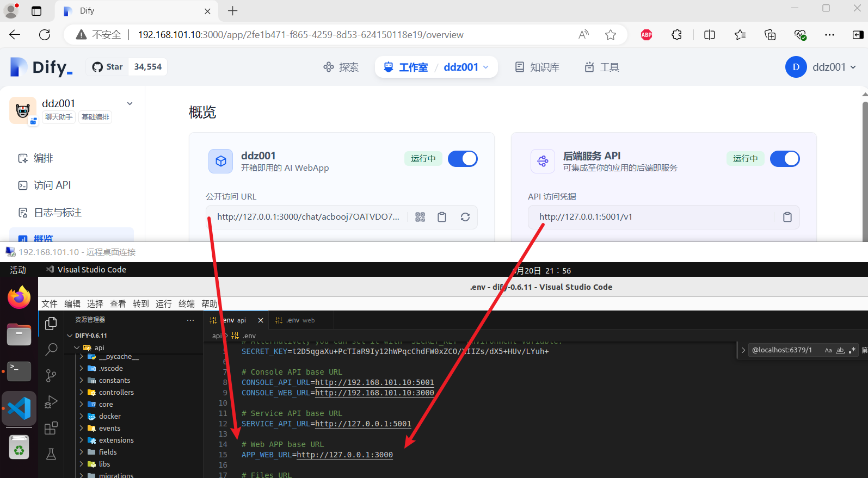This screenshot has width=868, height=478.
Task: Show QR code for public URL
Action: 420,217
